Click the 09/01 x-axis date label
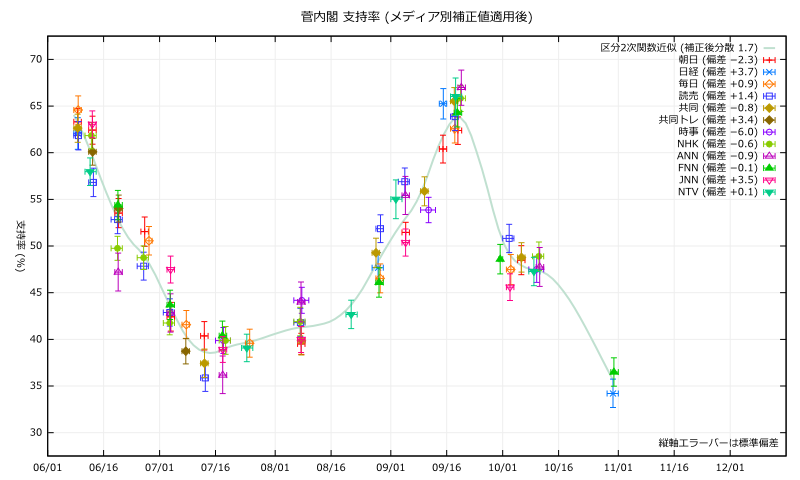The image size is (800, 480). pyautogui.click(x=391, y=467)
